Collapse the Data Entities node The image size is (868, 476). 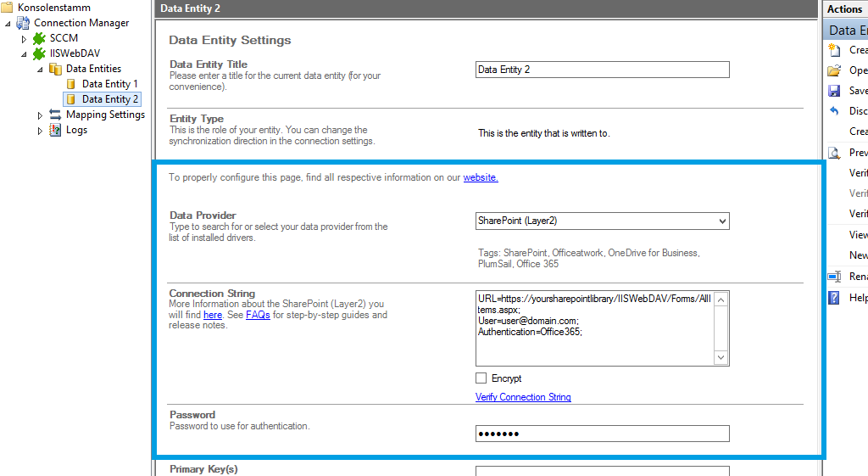40,69
